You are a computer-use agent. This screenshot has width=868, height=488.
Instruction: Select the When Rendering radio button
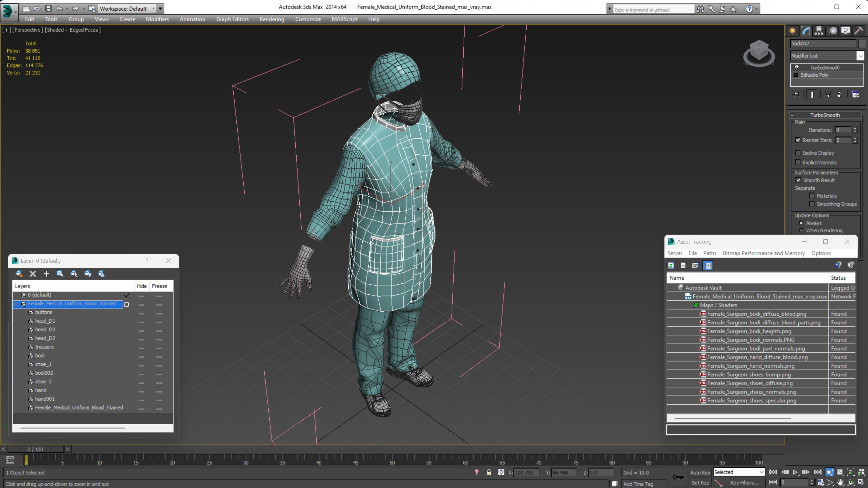801,230
